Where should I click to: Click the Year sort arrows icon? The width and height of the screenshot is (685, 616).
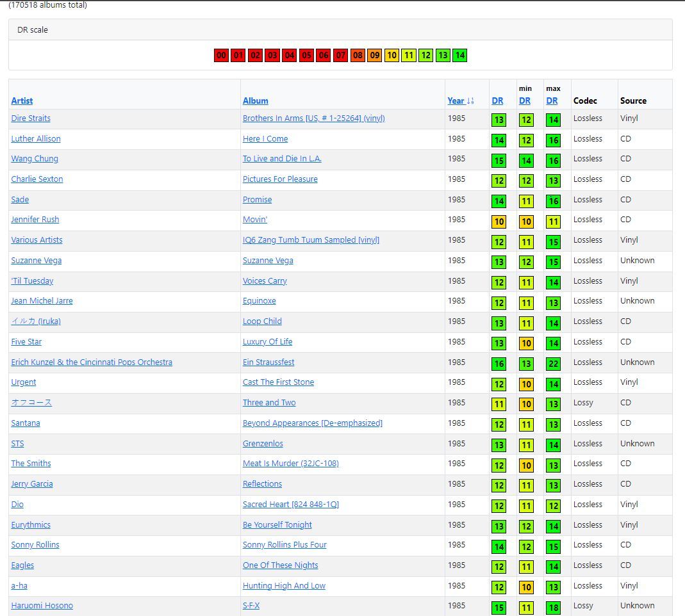[x=470, y=101]
